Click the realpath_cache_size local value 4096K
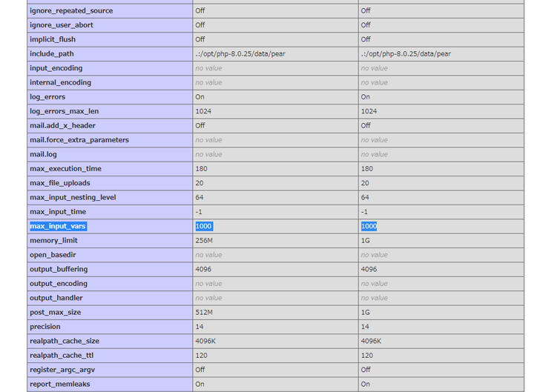Image resolution: width=540 pixels, height=392 pixels. (205, 341)
